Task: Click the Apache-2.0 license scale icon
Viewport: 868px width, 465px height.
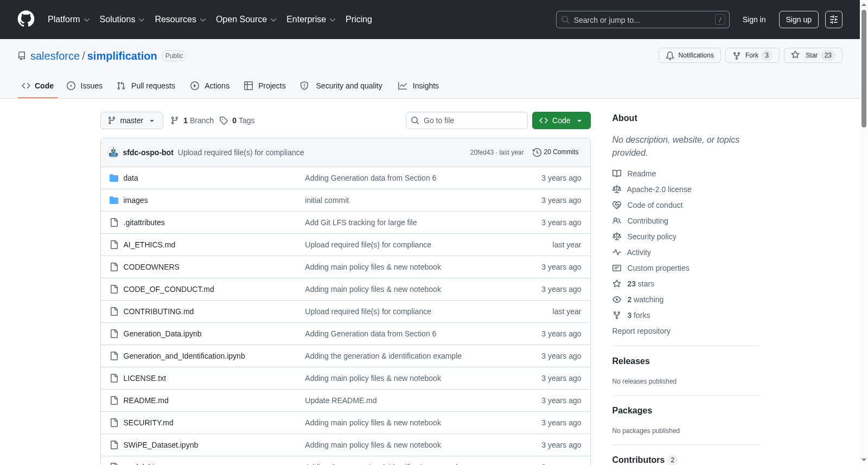Action: click(617, 189)
